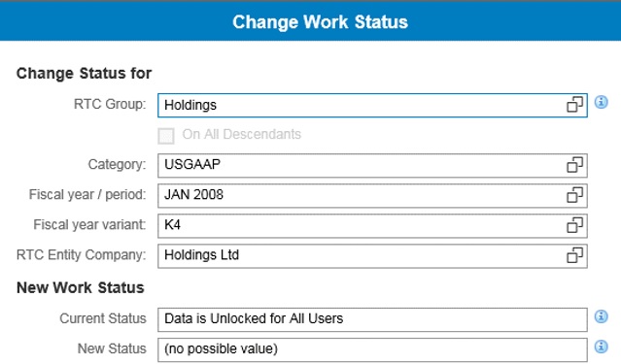Image resolution: width=621 pixels, height=364 pixels.
Task: Open the New Status value field
Action: [x=372, y=349]
